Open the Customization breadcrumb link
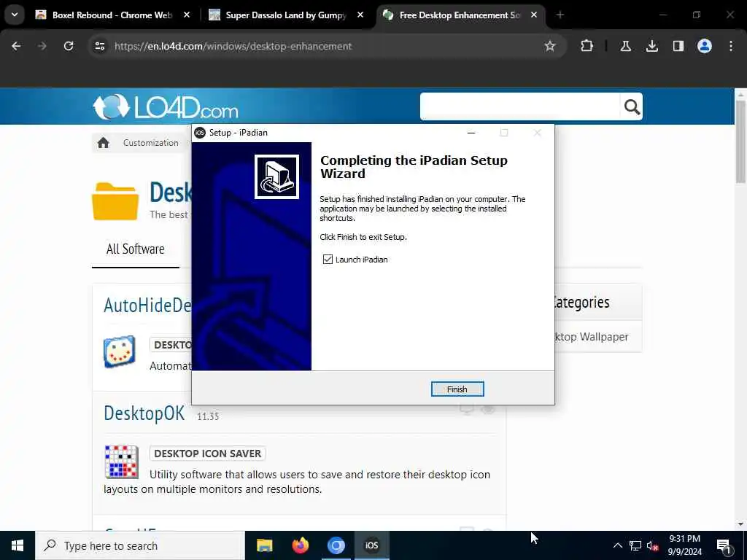Viewport: 747px width, 560px height. (150, 143)
